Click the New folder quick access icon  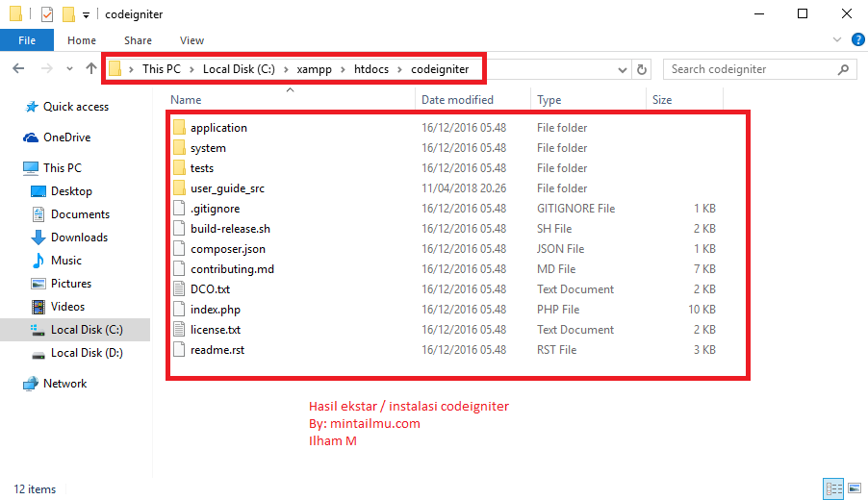pyautogui.click(x=68, y=13)
